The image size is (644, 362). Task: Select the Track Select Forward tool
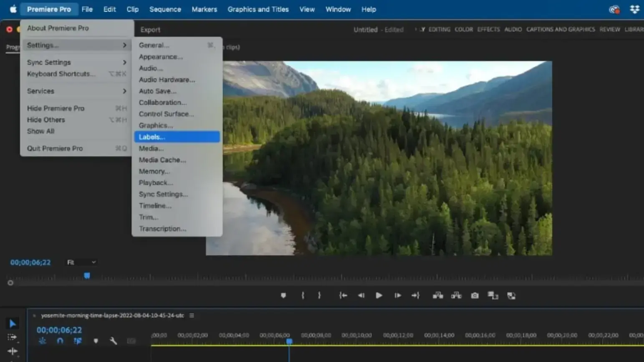12,337
